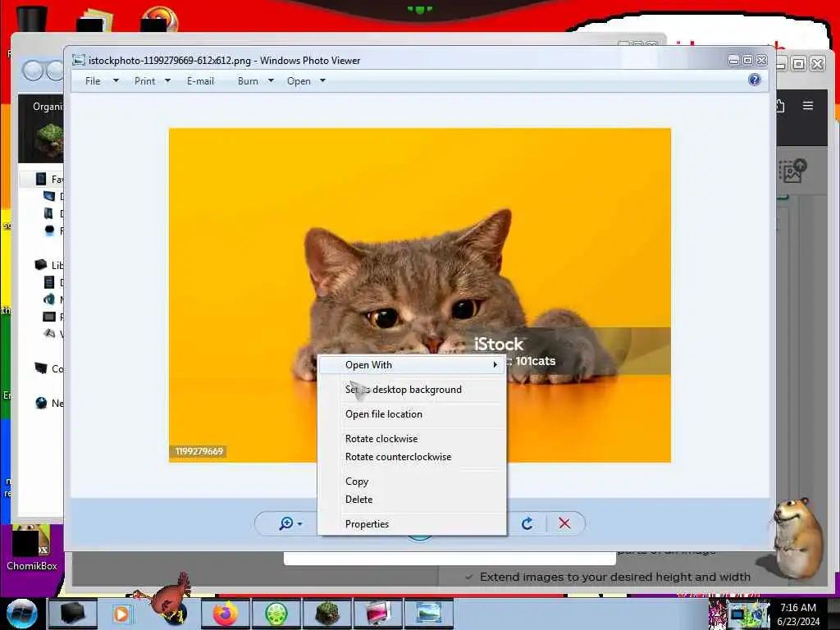840x630 pixels.
Task: Expand the File dropdown arrow
Action: [116, 81]
